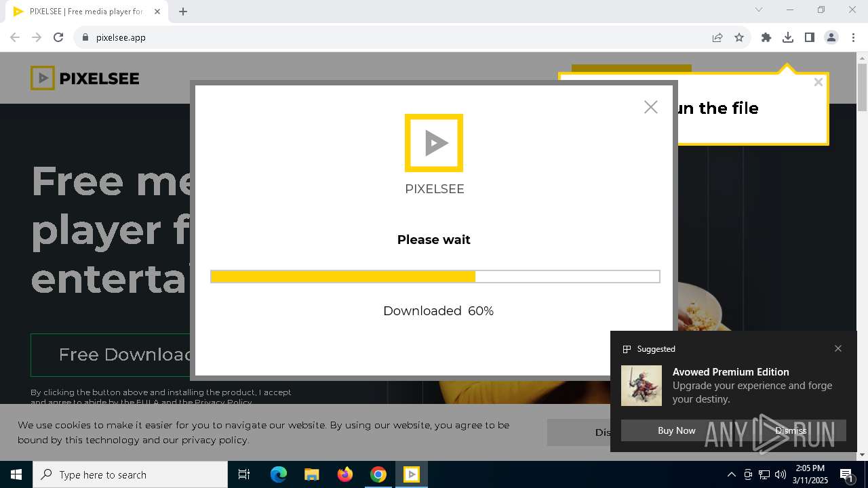Toggle Chrome side panel
This screenshot has width=868, height=488.
810,37
